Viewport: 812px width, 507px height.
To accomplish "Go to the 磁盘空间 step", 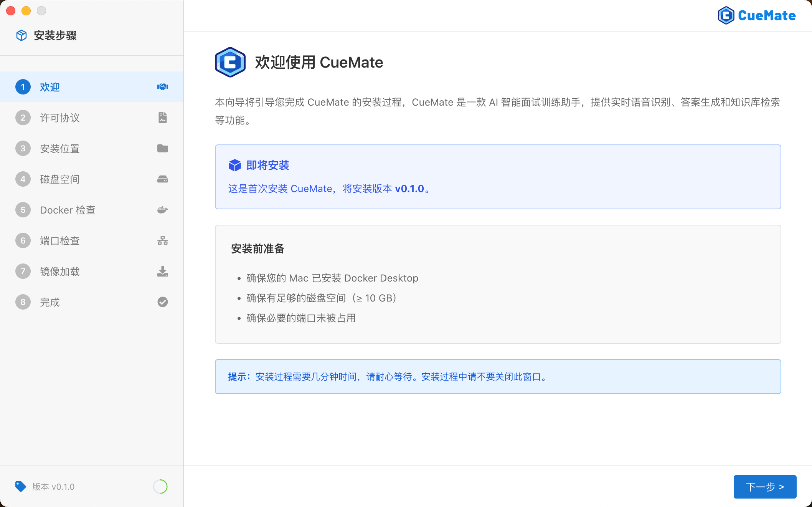I will (60, 179).
